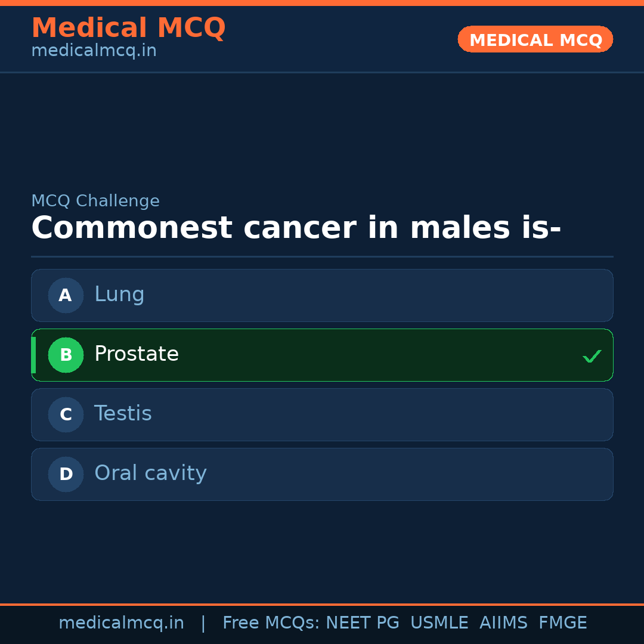The image size is (644, 644).
Task: Open the NEET PG section
Action: coord(362,622)
